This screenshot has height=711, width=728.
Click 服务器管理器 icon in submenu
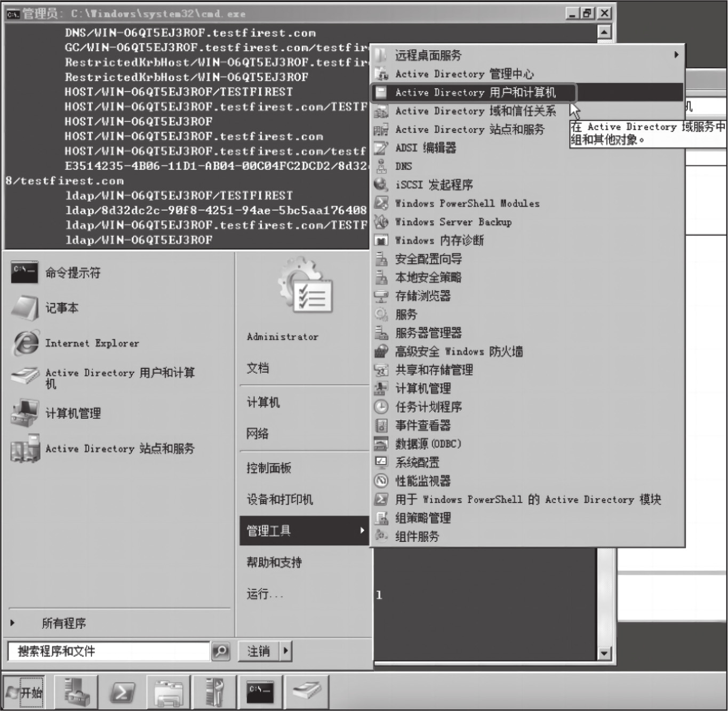click(381, 333)
